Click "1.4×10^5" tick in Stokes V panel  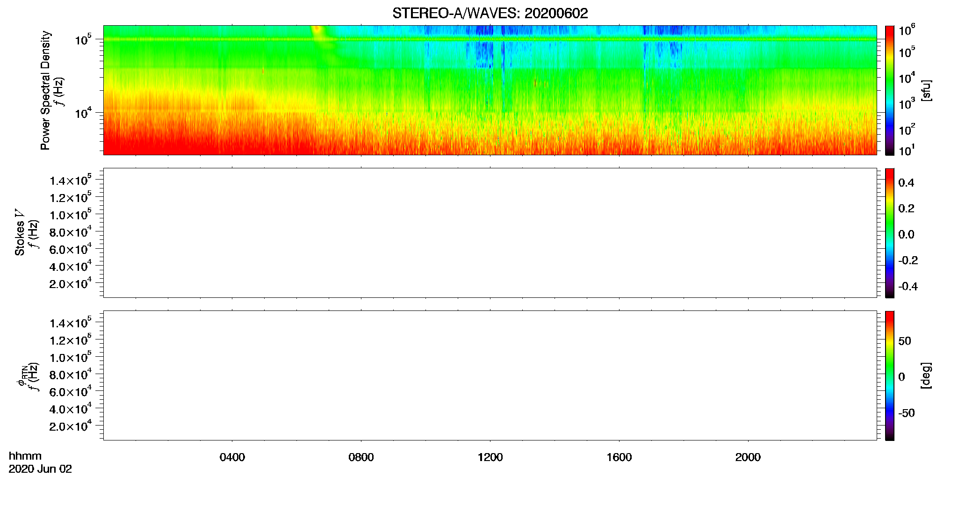[x=71, y=180]
